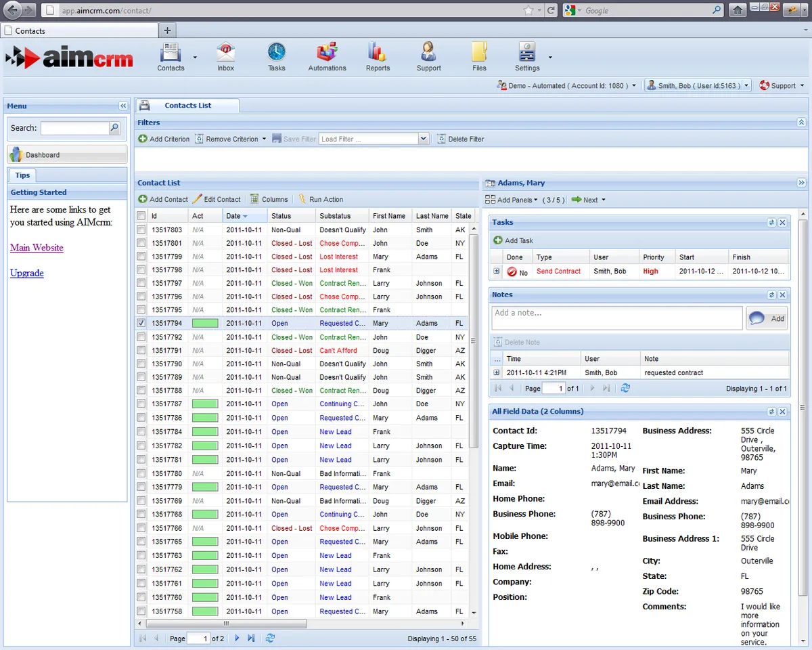
Task: Click the browser reload button
Action: (551, 10)
